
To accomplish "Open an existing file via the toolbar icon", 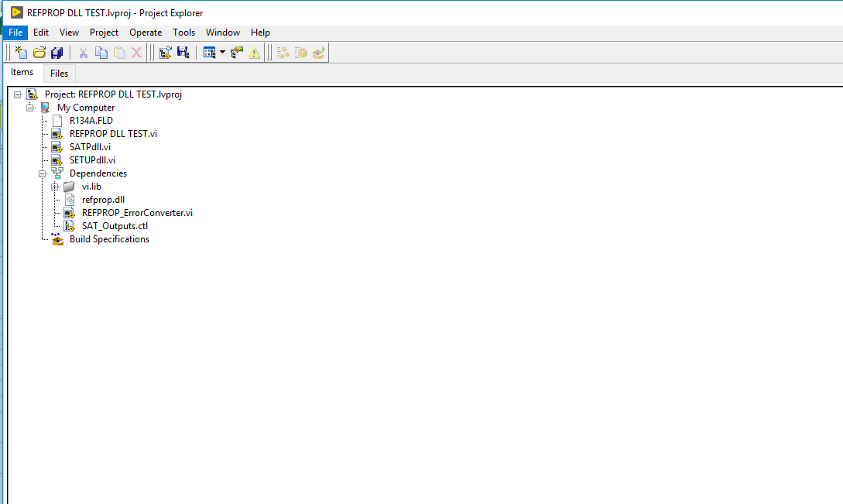I will coord(39,52).
